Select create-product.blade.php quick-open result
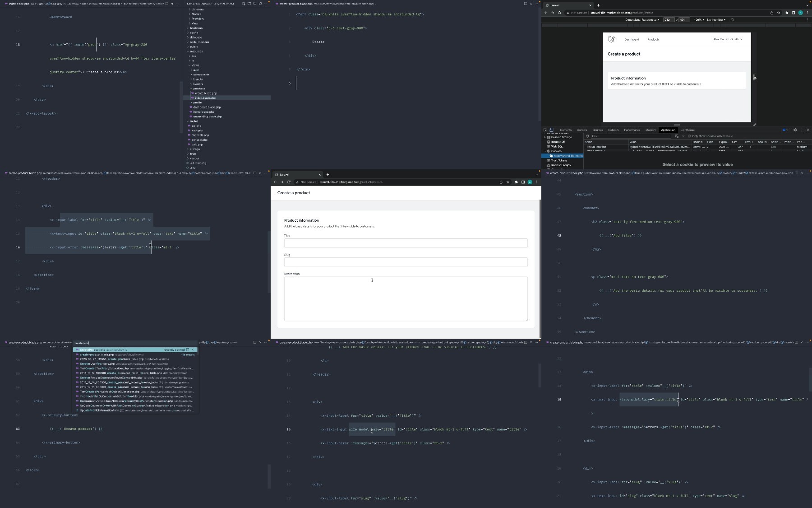 pos(135,354)
